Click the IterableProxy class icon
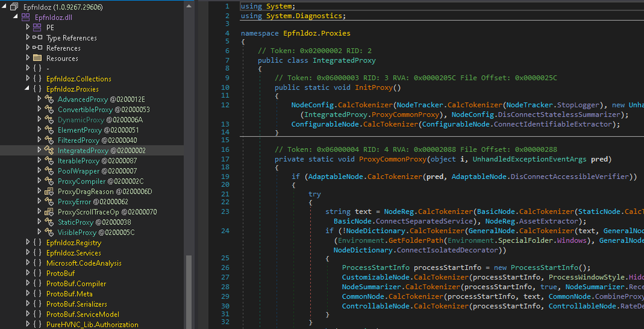644x329 pixels. point(50,160)
